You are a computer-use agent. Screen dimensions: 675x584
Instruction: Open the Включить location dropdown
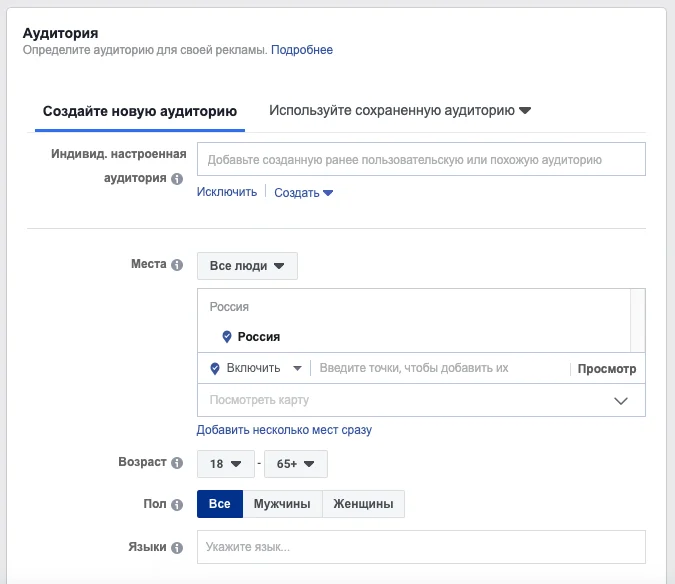[x=255, y=368]
